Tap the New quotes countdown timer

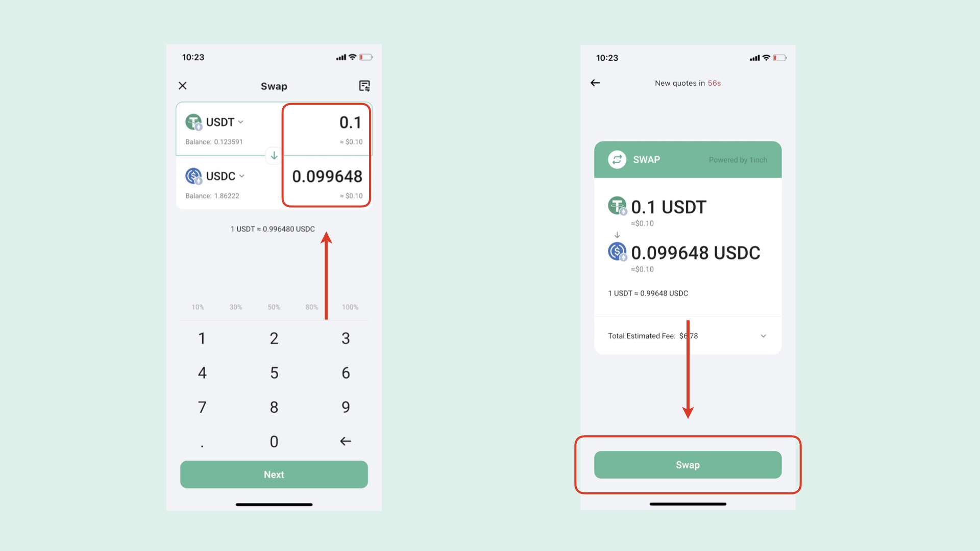click(687, 82)
